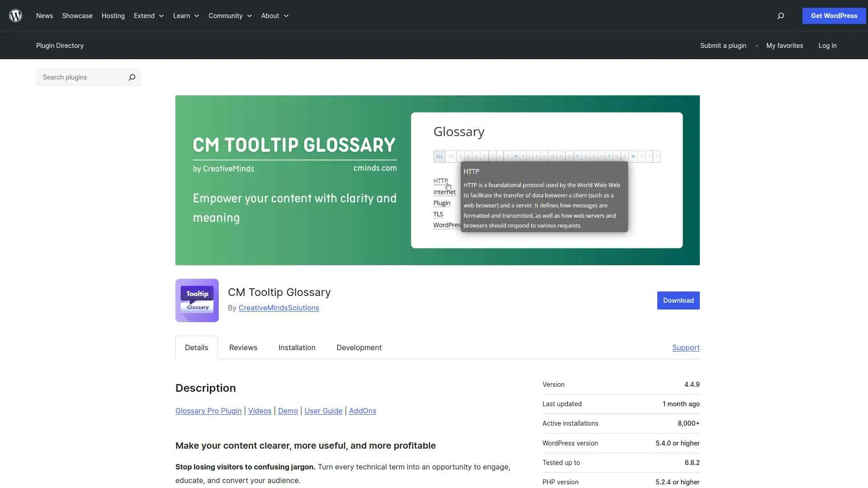Visit the CreativeMindsSolutions author page
868x488 pixels.
(x=278, y=308)
